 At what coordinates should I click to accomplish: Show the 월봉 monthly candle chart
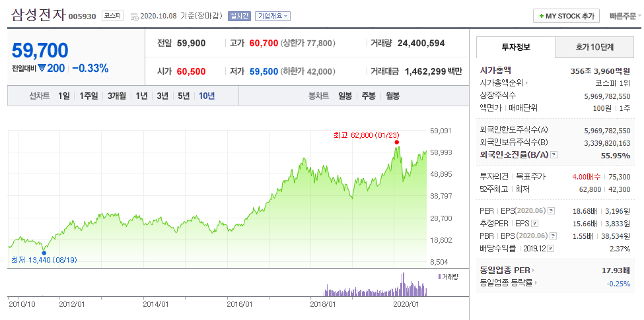[x=392, y=96]
